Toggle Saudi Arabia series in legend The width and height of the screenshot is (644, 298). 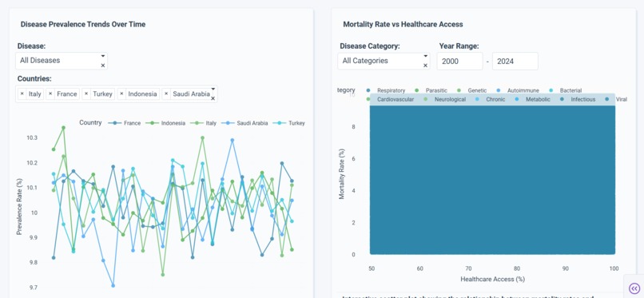pos(244,123)
